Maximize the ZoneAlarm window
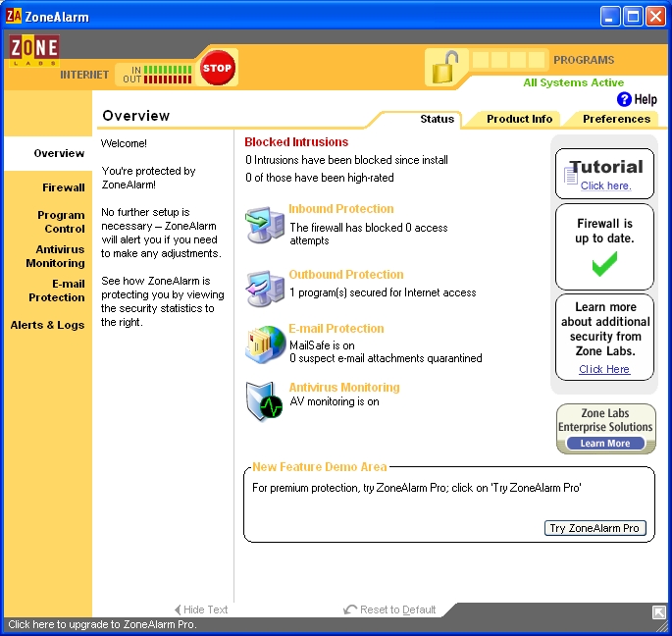Image resolution: width=672 pixels, height=636 pixels. (633, 17)
